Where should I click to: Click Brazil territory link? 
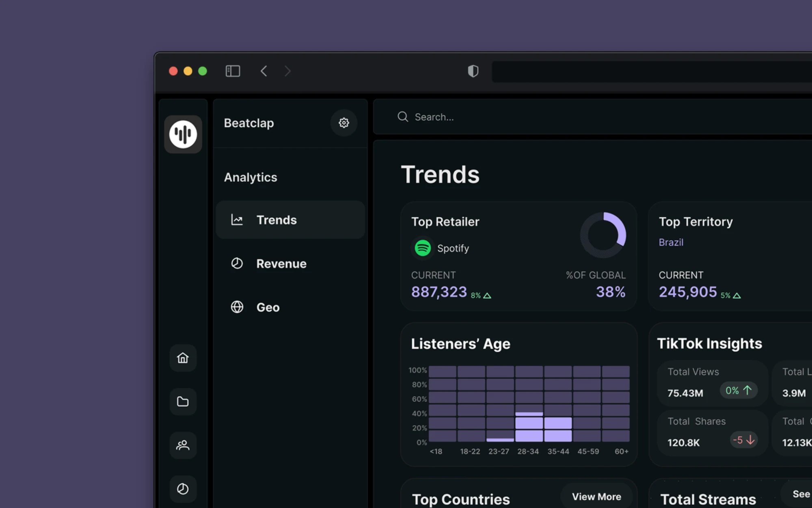pos(671,242)
